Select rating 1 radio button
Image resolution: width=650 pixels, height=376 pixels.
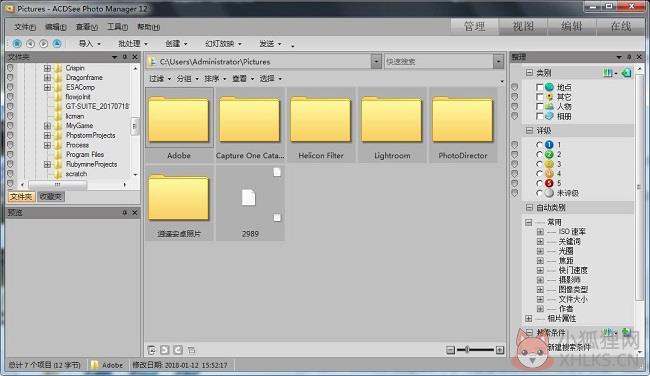[539, 145]
